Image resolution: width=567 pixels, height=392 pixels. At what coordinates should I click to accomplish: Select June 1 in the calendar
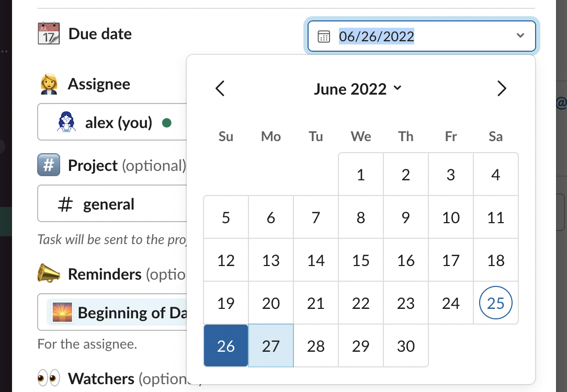(361, 175)
